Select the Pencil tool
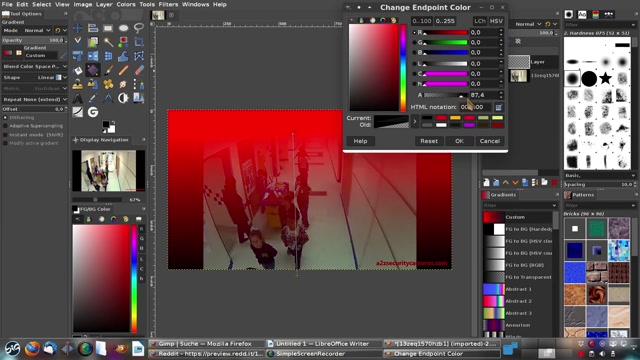 click(123, 70)
